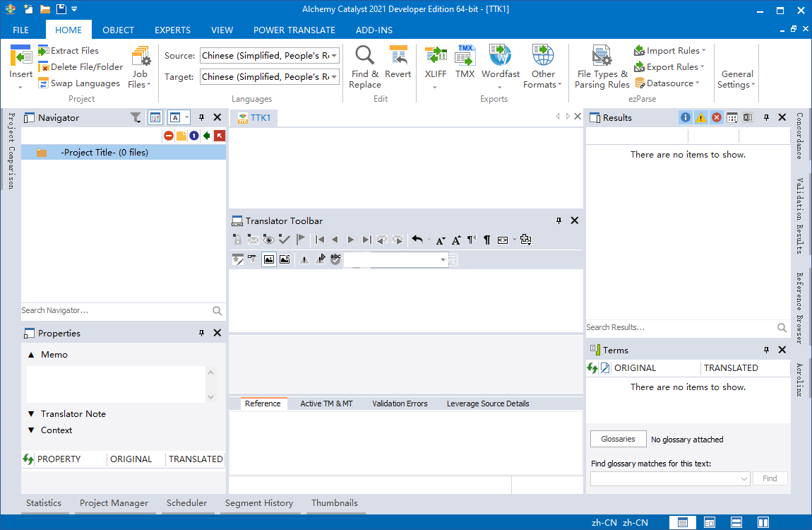The width and height of the screenshot is (812, 530).
Task: Switch to the EXPERTS ribbon tab
Action: [x=172, y=30]
